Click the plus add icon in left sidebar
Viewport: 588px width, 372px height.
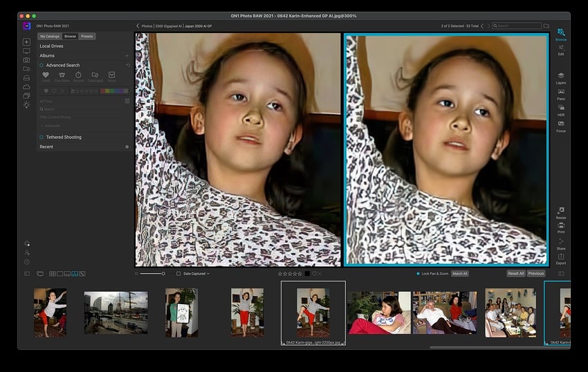tap(26, 41)
